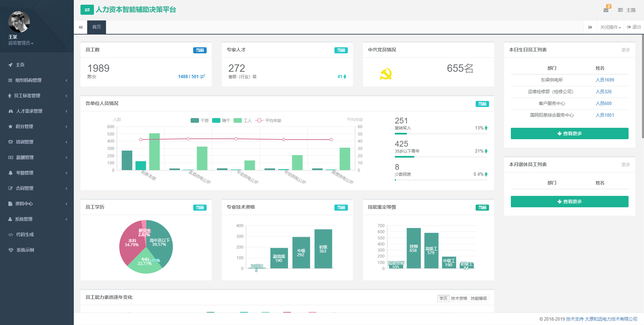Open 系统示例 in the sidebar
Viewport: 644px width, 325px height.
(x=25, y=250)
